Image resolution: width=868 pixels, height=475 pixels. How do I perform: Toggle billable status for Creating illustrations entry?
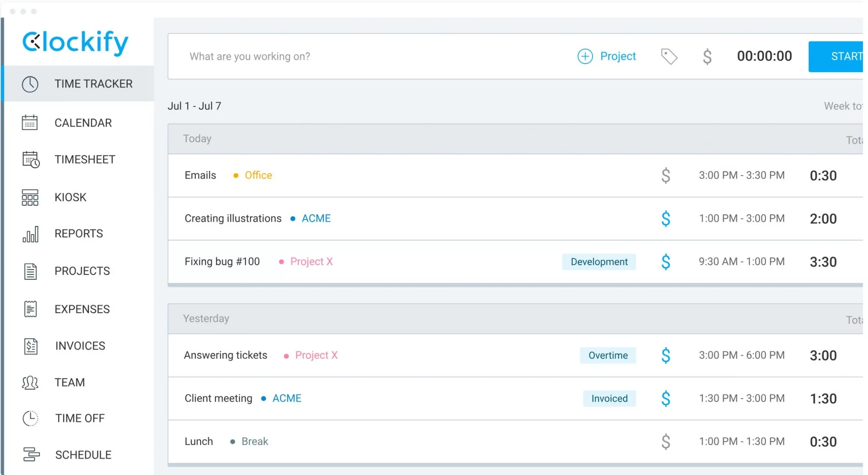[666, 219]
